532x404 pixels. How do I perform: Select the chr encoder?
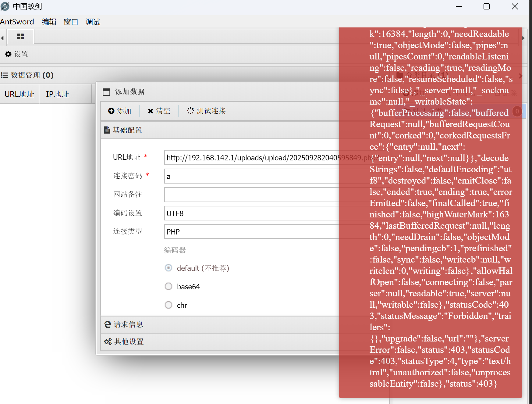point(168,305)
